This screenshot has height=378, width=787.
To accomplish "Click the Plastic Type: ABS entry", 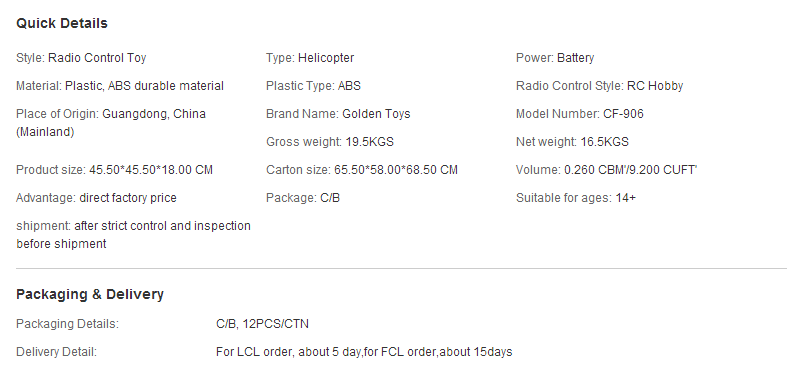I will [x=313, y=86].
